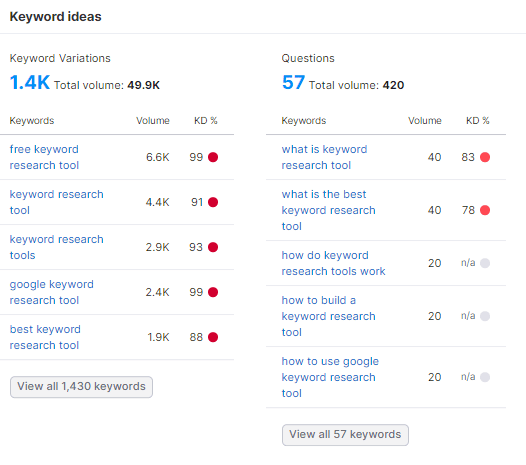Click the KD value 83
The height and width of the screenshot is (465, 526).
click(x=468, y=157)
